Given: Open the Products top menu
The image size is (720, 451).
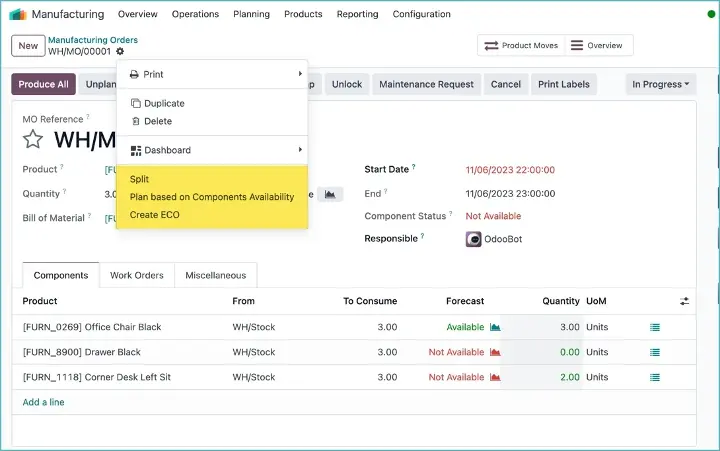Looking at the screenshot, I should pos(303,14).
